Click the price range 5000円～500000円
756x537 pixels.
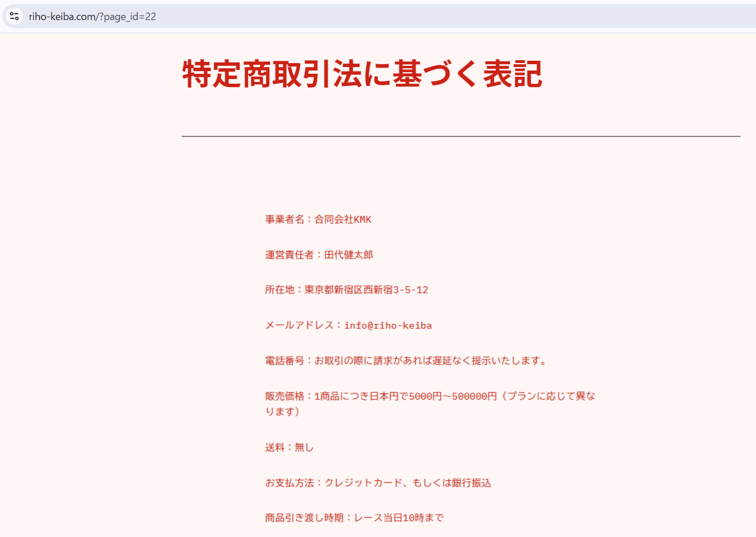453,397
